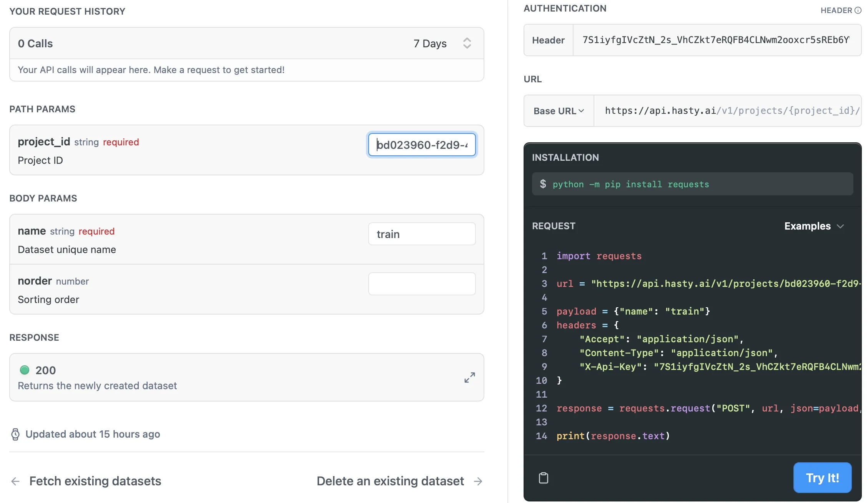Click the project_id input field

pos(422,145)
